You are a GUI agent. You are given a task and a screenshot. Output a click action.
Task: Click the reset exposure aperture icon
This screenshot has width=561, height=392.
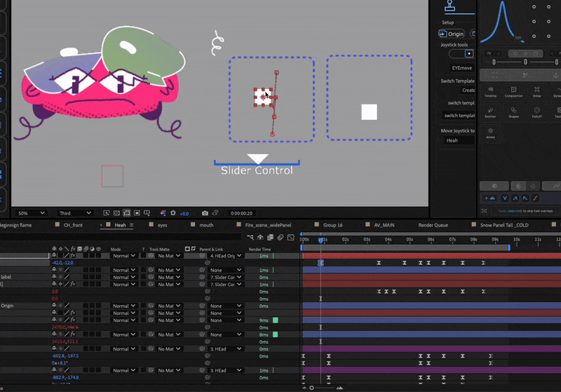[x=173, y=213]
